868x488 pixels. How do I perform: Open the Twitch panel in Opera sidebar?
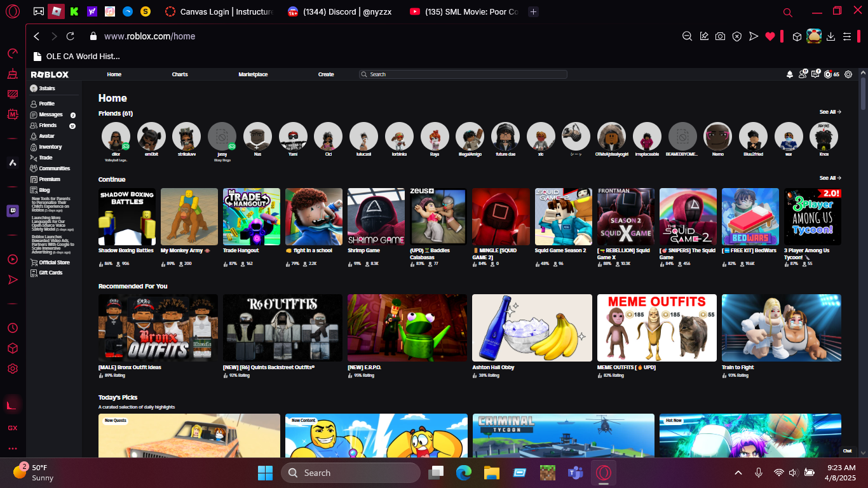point(13,211)
